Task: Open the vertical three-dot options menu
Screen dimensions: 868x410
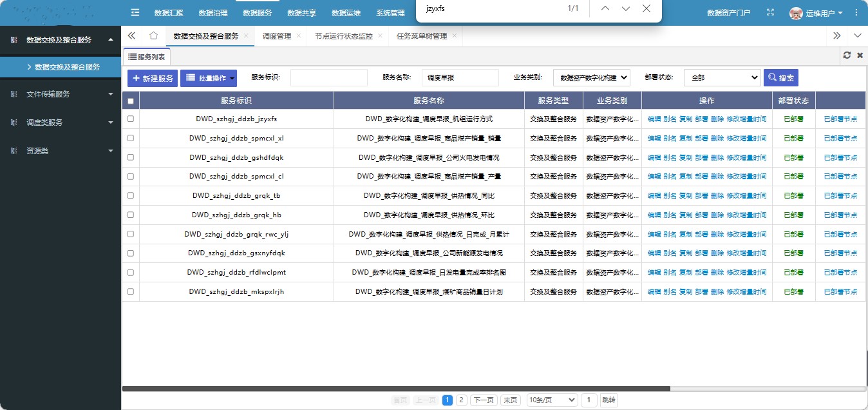Action: click(856, 12)
